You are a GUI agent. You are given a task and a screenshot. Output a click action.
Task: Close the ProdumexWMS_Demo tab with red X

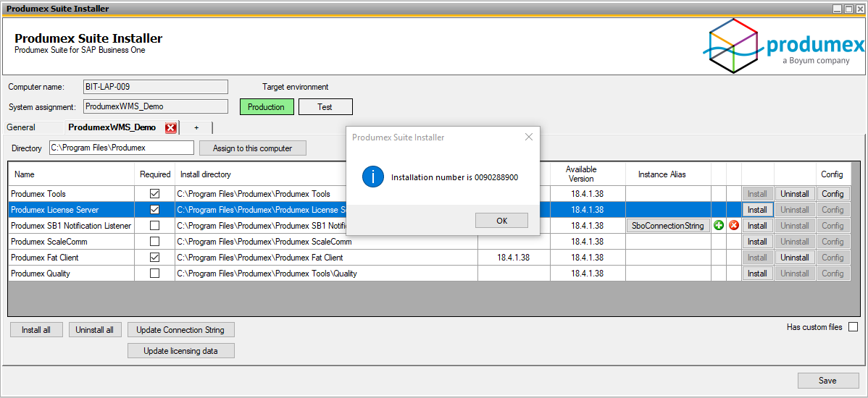pyautogui.click(x=171, y=127)
